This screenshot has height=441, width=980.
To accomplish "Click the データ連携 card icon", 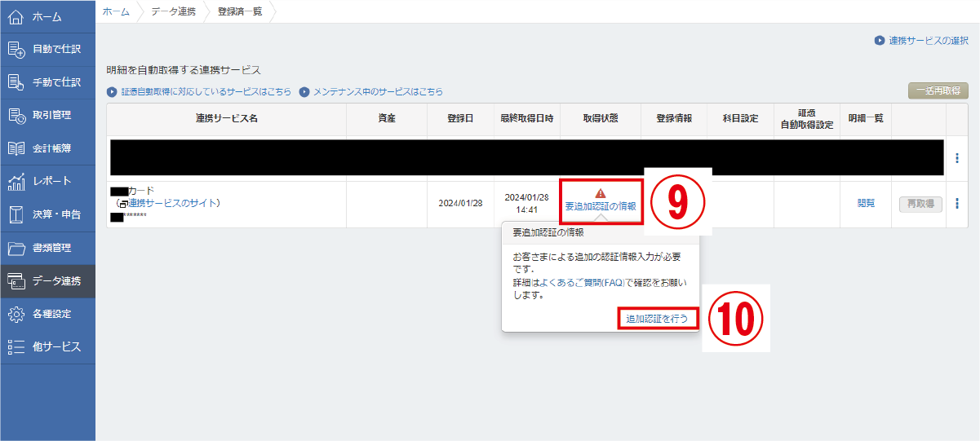I will coord(16,281).
